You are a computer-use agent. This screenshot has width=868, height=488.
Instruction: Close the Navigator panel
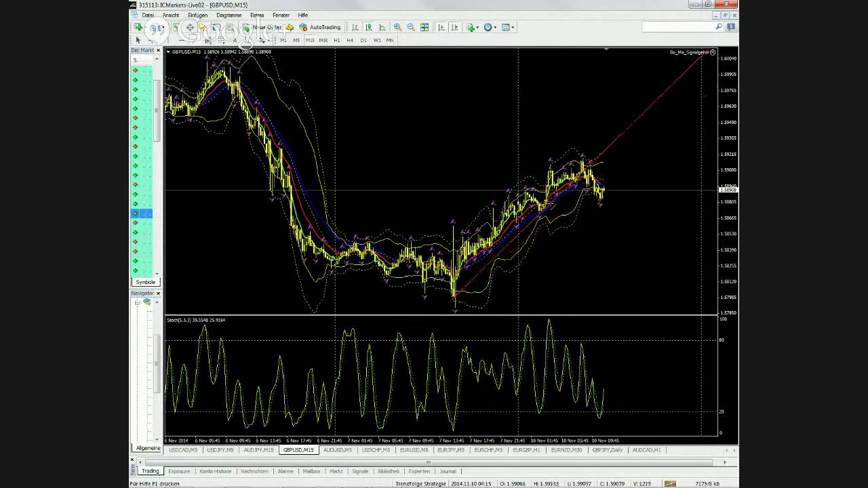159,293
